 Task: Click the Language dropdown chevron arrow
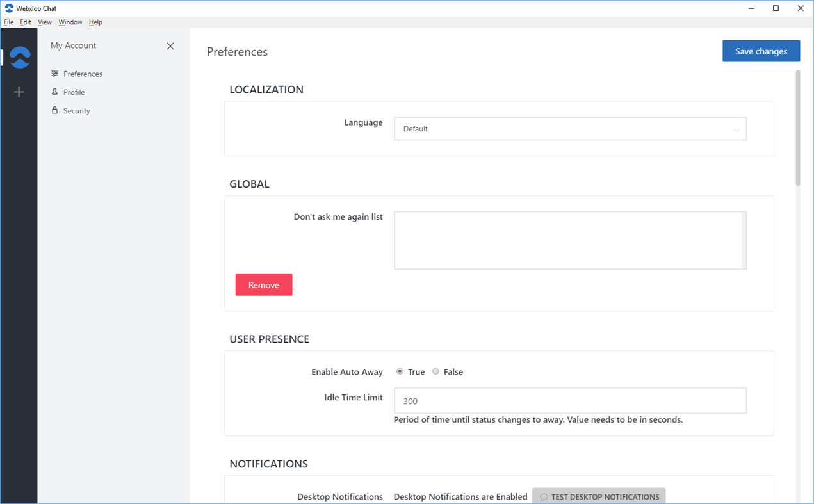point(737,129)
